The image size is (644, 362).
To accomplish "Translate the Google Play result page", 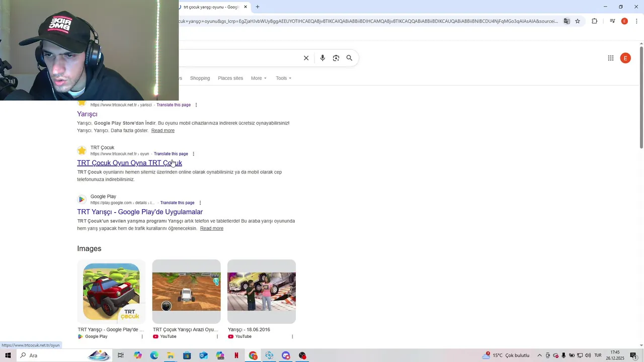I will coord(177,203).
